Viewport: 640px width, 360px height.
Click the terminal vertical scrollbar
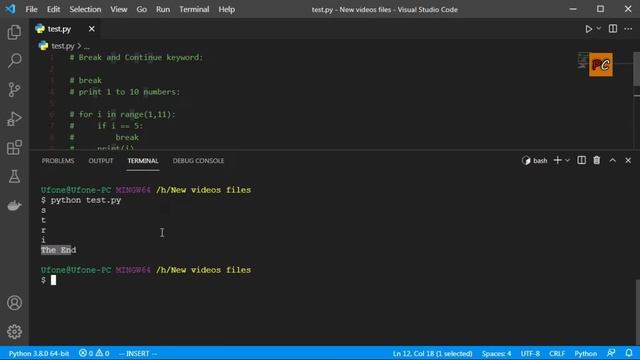(638, 312)
